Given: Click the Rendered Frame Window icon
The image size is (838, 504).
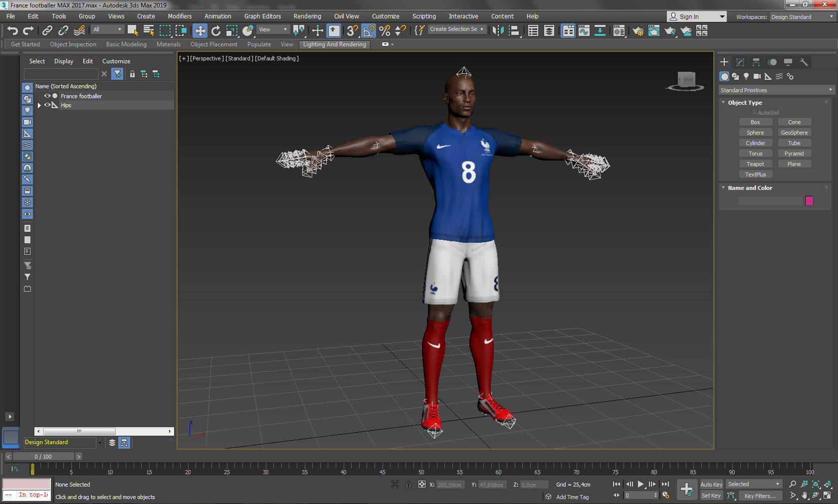Looking at the screenshot, I should 654,31.
